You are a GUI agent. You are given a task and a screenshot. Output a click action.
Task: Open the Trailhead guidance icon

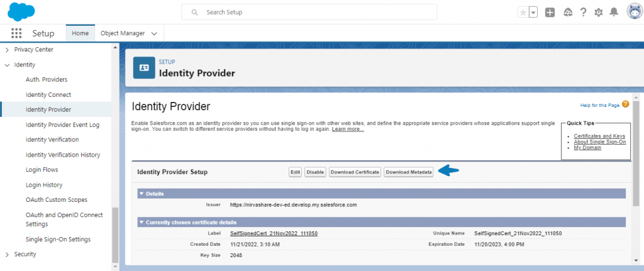tap(567, 12)
